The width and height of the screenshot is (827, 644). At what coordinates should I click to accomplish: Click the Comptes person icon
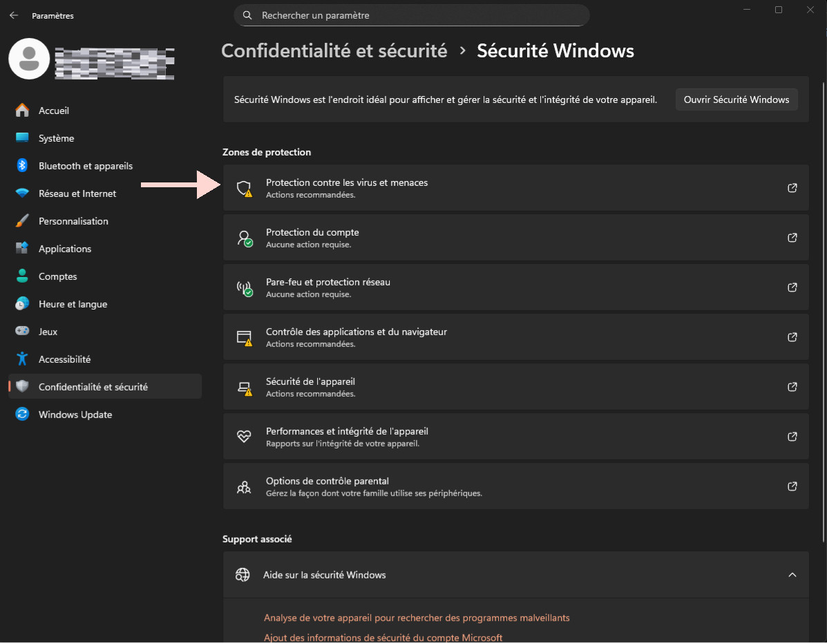[22, 275]
